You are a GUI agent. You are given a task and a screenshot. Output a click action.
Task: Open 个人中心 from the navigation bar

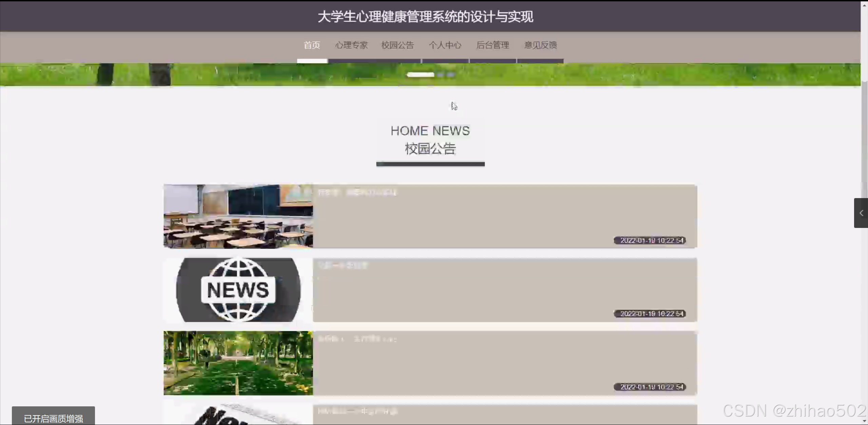click(445, 45)
